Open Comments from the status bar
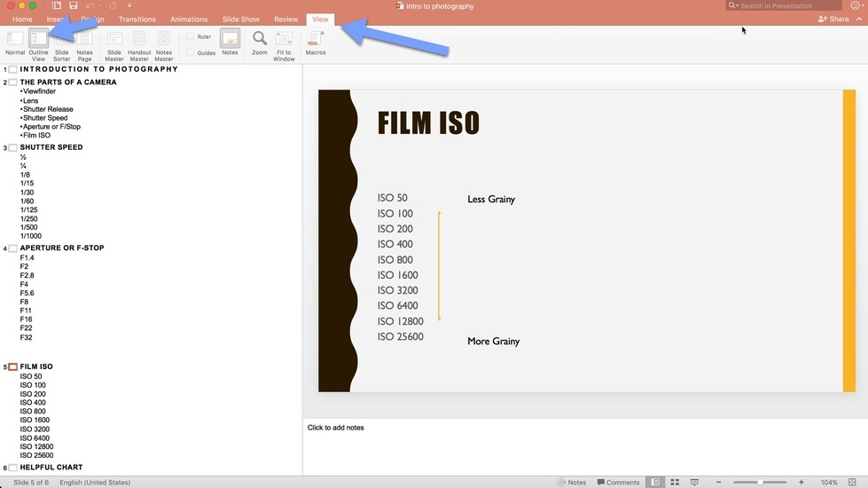The width and height of the screenshot is (868, 488). coord(617,482)
